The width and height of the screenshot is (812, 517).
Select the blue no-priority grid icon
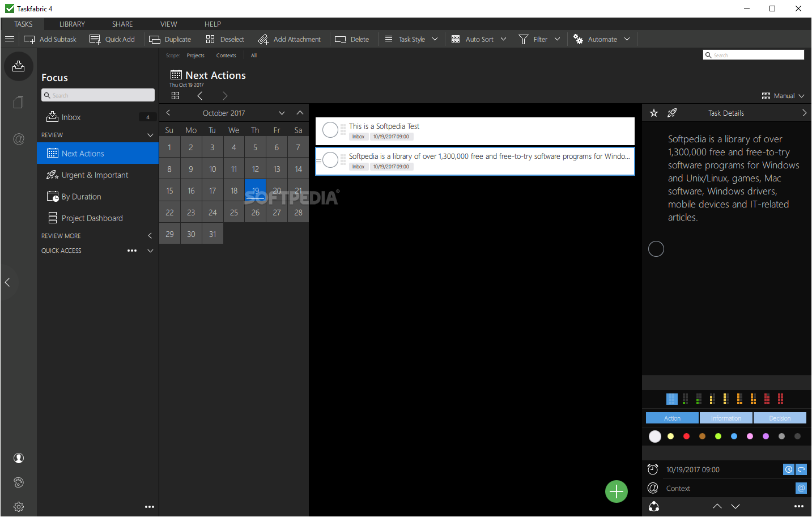(672, 399)
